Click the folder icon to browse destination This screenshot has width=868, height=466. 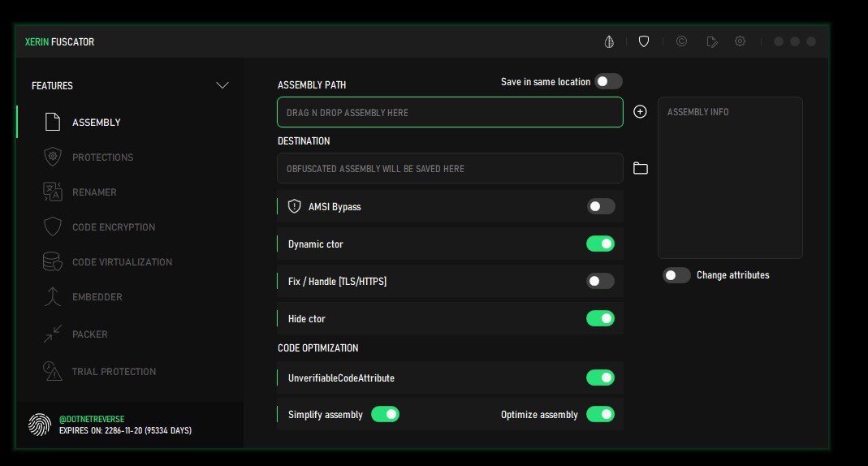pos(641,168)
